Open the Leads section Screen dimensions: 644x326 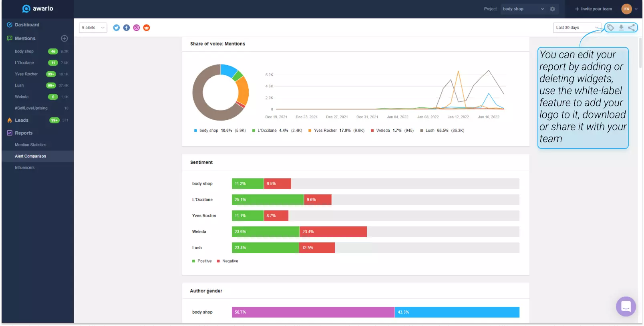(22, 120)
